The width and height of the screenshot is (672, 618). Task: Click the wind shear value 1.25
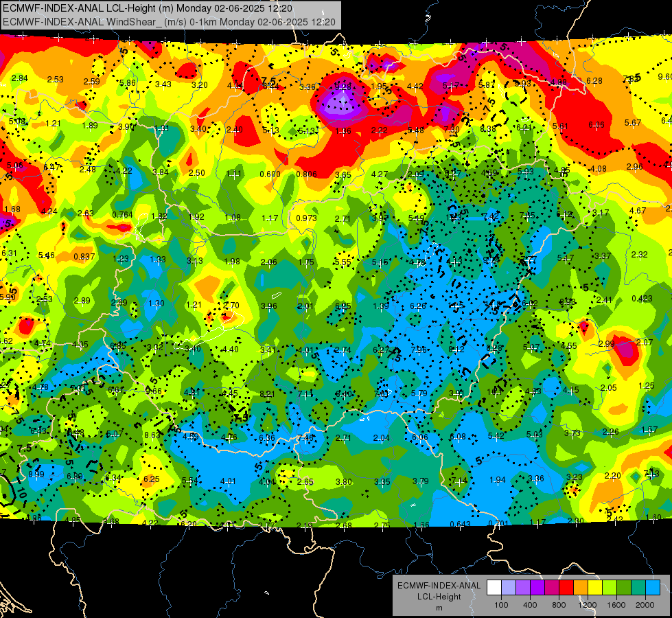pyautogui.click(x=647, y=385)
